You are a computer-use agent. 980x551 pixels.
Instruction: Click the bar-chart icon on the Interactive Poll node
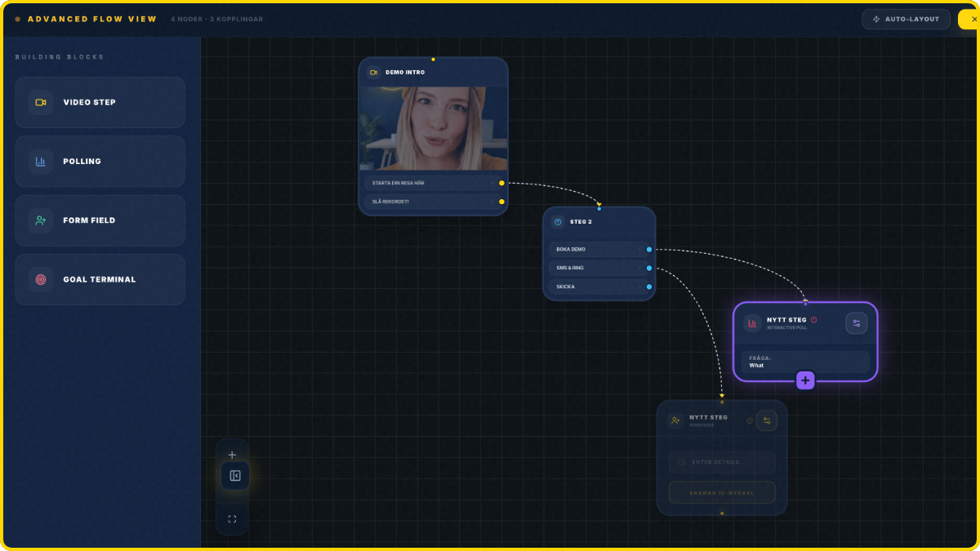pos(752,323)
